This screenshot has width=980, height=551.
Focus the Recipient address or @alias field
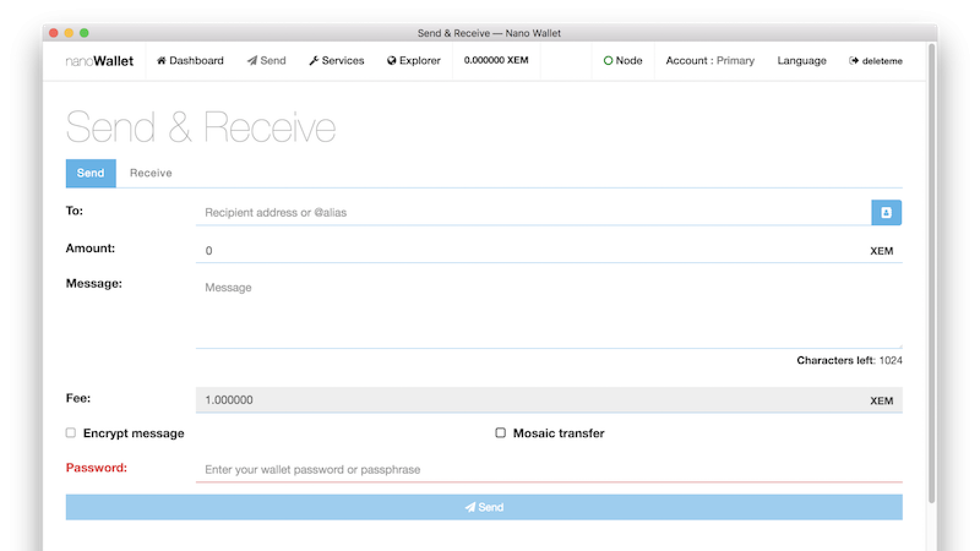533,212
